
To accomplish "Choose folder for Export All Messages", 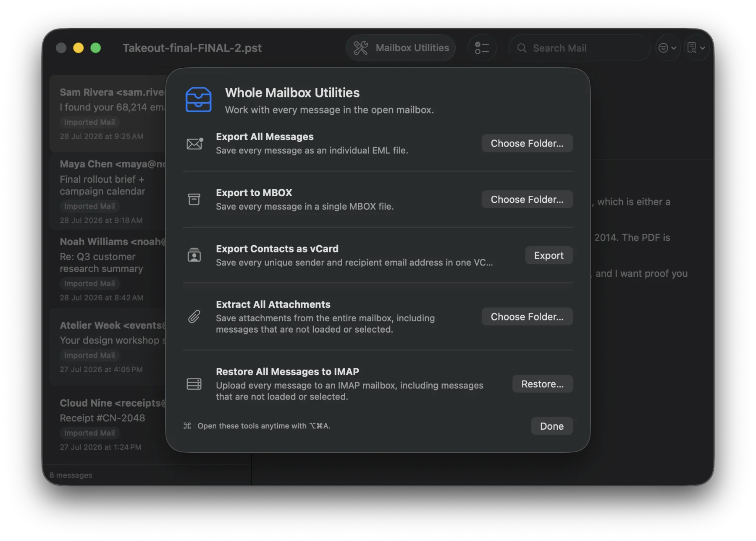I will 527,143.
